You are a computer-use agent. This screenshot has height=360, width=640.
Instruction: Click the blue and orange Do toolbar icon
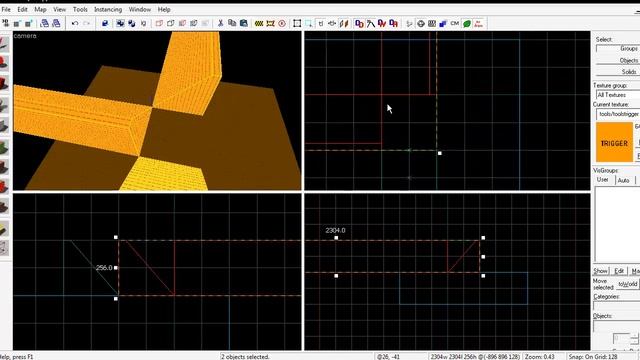pos(359,23)
